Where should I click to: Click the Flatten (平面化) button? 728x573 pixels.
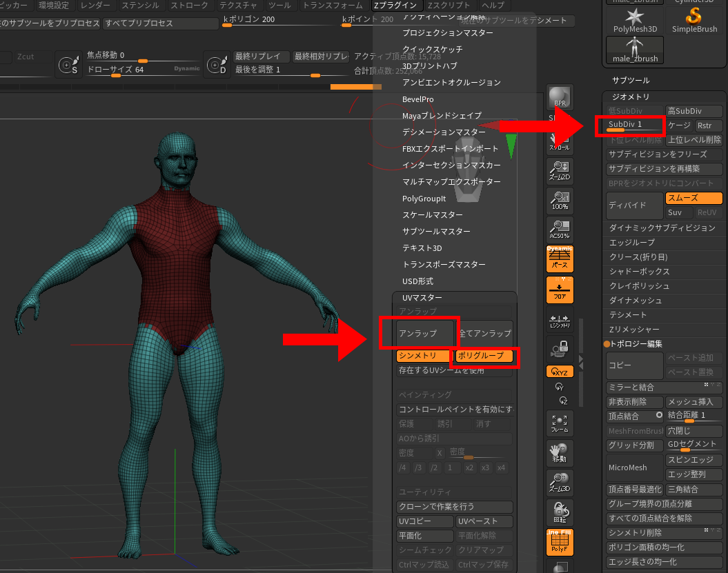(x=425, y=535)
